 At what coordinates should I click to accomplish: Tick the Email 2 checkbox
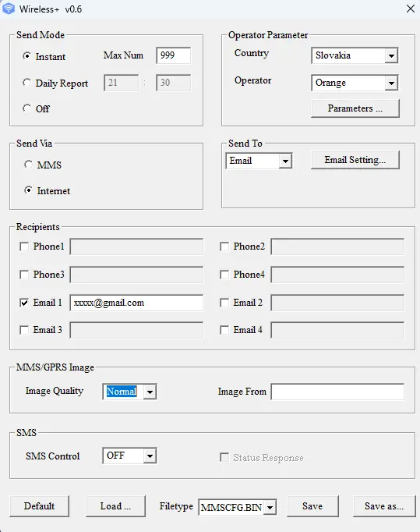pos(224,303)
